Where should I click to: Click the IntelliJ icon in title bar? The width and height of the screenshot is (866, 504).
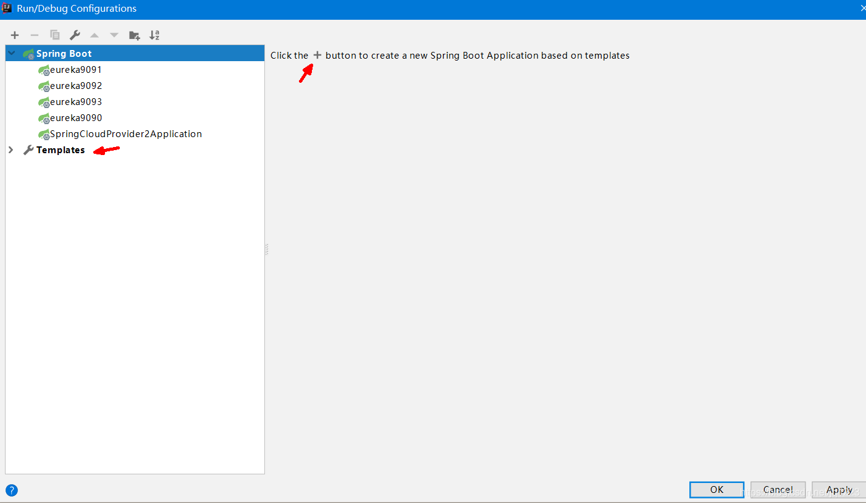click(x=7, y=9)
